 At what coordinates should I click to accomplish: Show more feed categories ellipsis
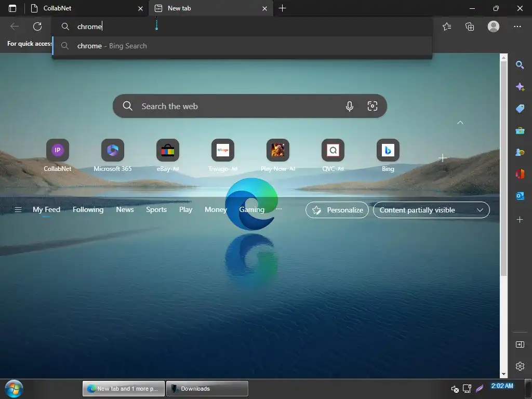pos(279,209)
